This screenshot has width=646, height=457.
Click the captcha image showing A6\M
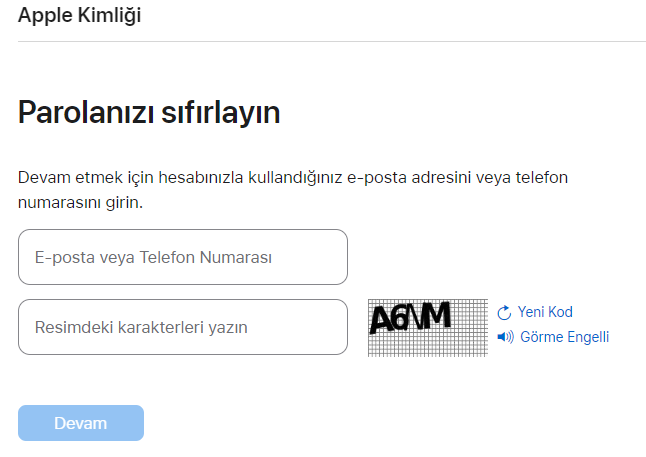tap(427, 327)
